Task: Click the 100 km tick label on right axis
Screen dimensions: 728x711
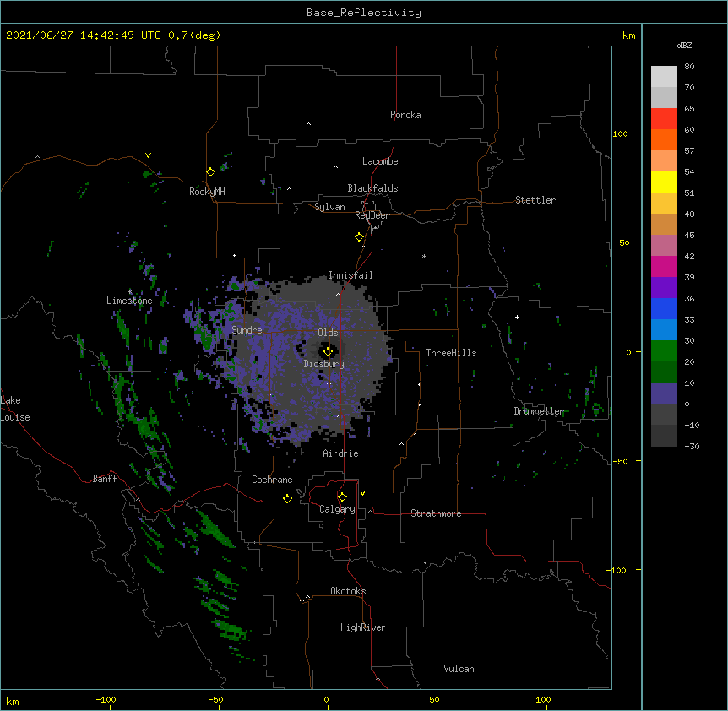Action: pos(620,133)
